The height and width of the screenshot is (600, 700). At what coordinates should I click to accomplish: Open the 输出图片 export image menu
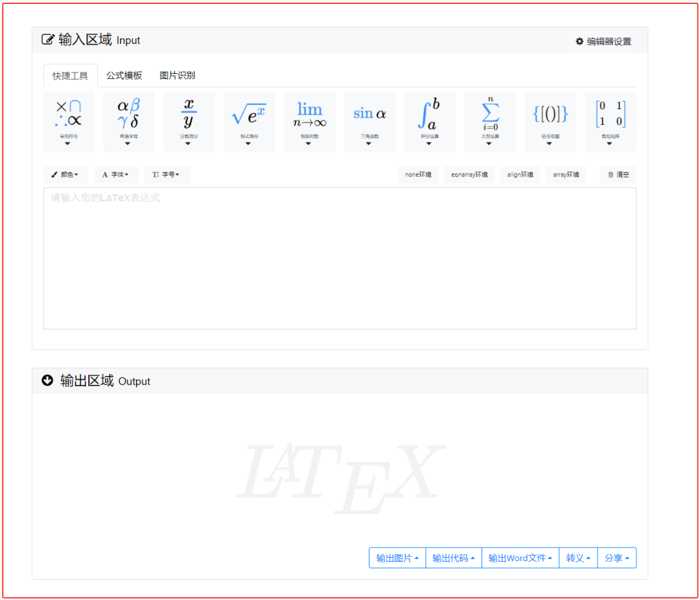397,558
